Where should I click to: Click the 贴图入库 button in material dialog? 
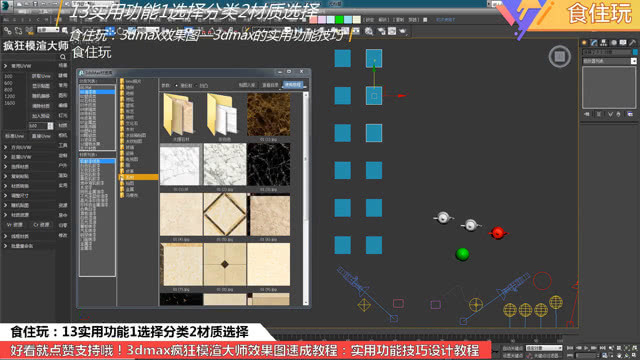247,85
